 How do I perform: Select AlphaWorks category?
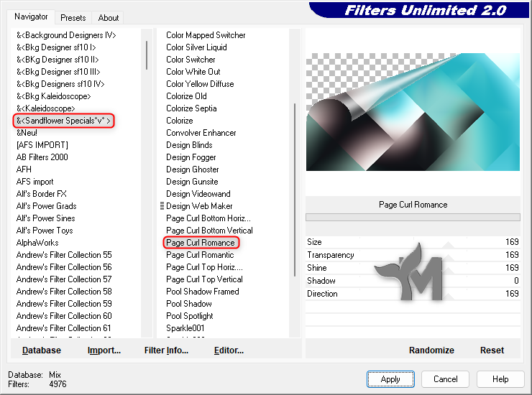37,243
